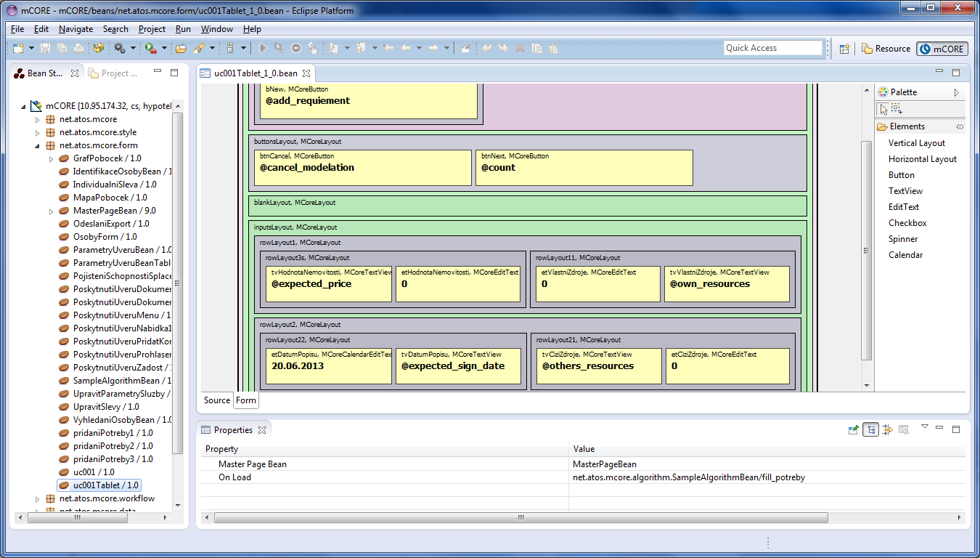Viewport: 980px width, 558px height.
Task: Click the Open Perspective icon
Action: click(844, 49)
